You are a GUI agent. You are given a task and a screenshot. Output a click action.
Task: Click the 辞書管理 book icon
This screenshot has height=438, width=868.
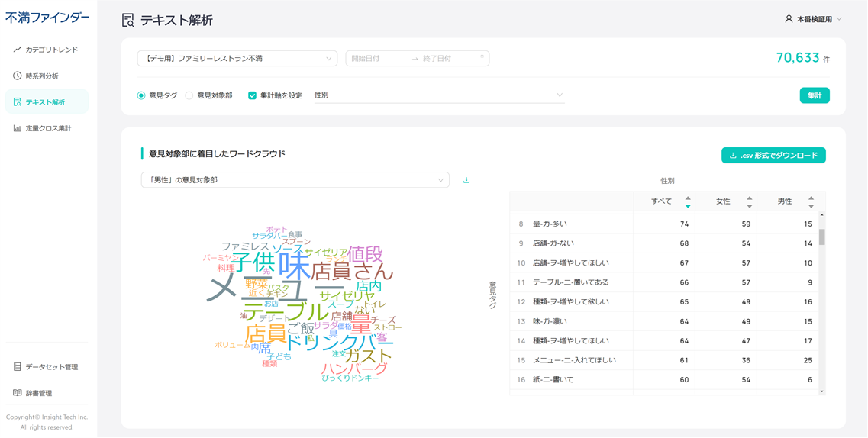(x=17, y=393)
